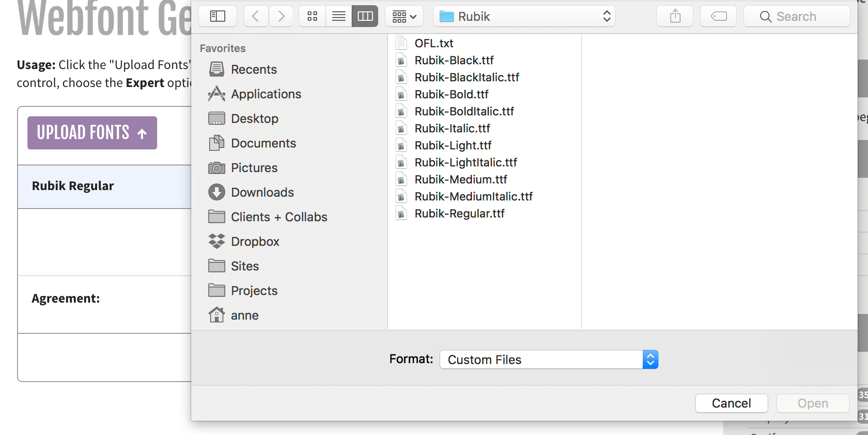This screenshot has width=868, height=435.
Task: Open the anne home folder
Action: (x=233, y=315)
